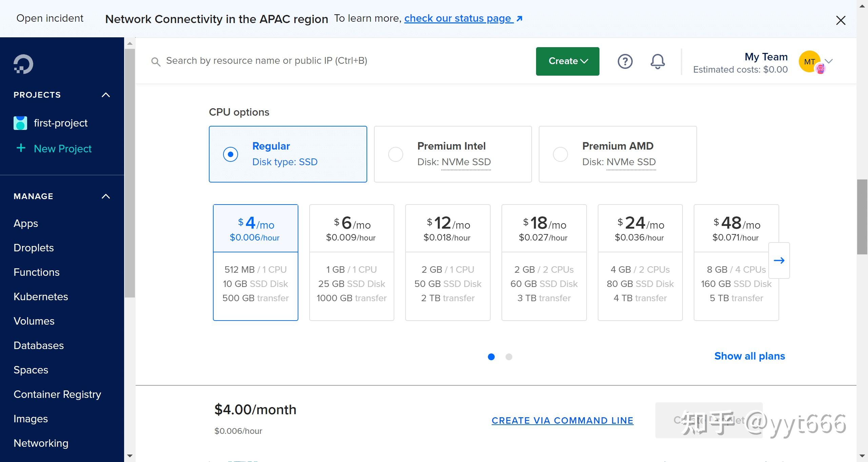Viewport: 868px width, 462px height.
Task: Open notifications bell
Action: click(657, 61)
